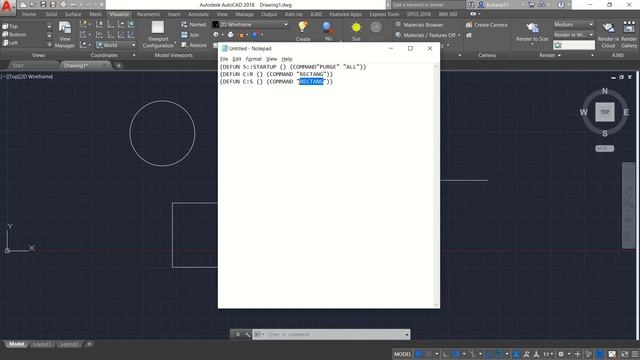
Task: Click the Help question mark icon in title bar
Action: coord(561,5)
